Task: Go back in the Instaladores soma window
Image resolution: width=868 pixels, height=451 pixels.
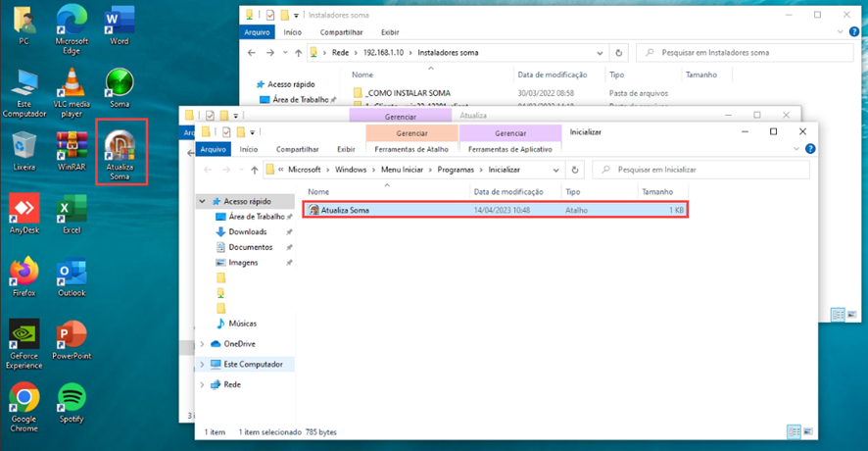Action: 252,53
